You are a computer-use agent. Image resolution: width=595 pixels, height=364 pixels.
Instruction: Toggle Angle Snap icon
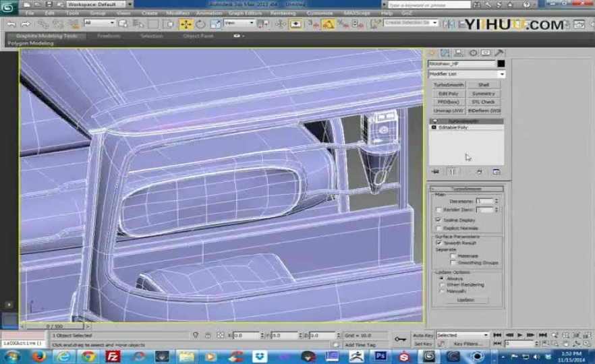tap(328, 24)
